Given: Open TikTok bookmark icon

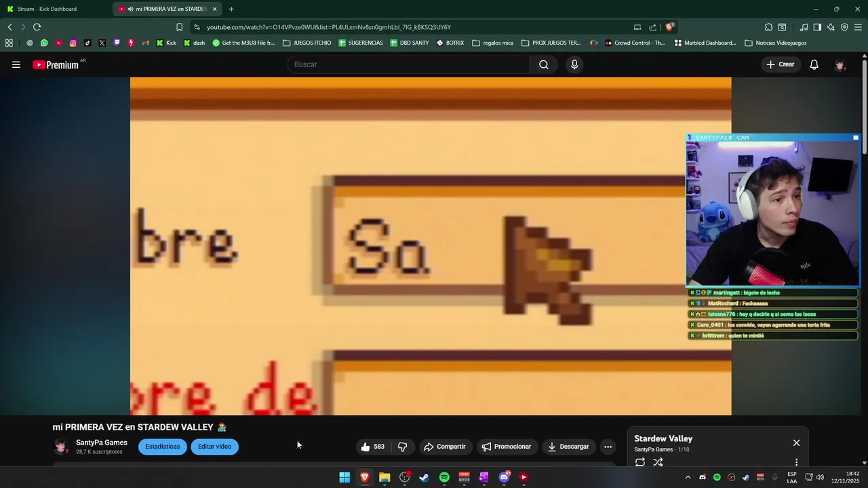Looking at the screenshot, I should click(x=87, y=43).
